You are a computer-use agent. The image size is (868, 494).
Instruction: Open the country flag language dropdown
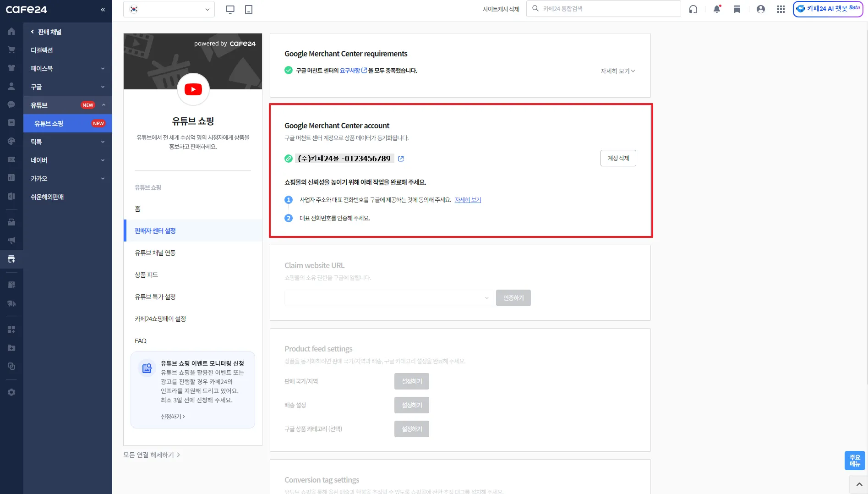(169, 9)
